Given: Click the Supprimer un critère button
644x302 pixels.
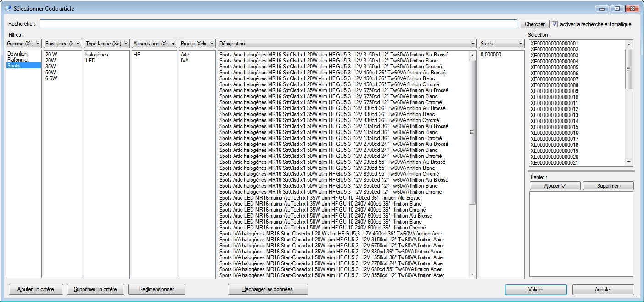Looking at the screenshot, I should 95,289.
